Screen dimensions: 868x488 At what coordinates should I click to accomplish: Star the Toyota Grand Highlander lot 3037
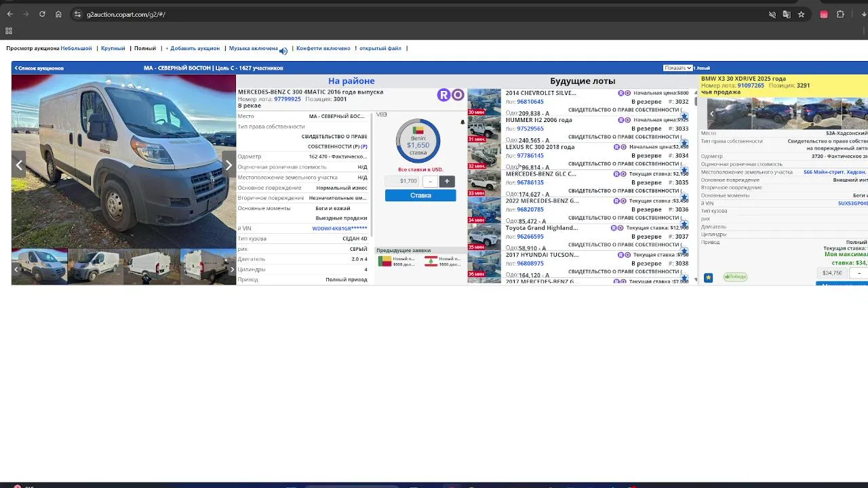[684, 252]
